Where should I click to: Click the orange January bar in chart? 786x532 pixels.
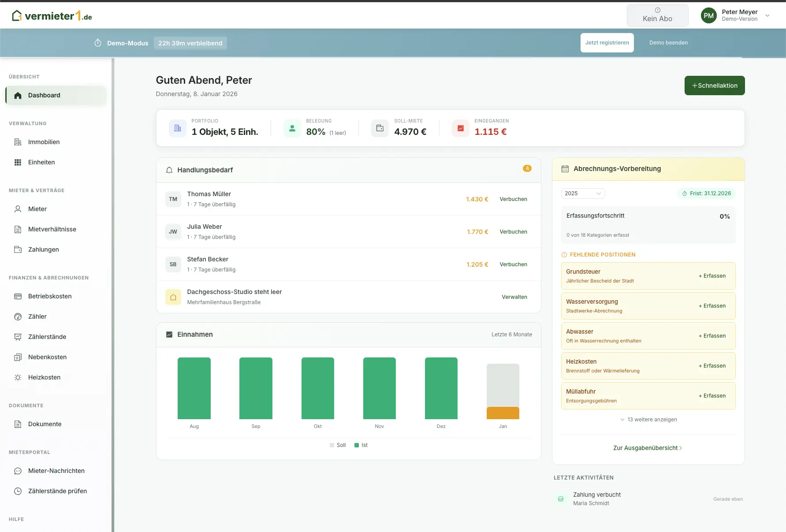point(503,413)
